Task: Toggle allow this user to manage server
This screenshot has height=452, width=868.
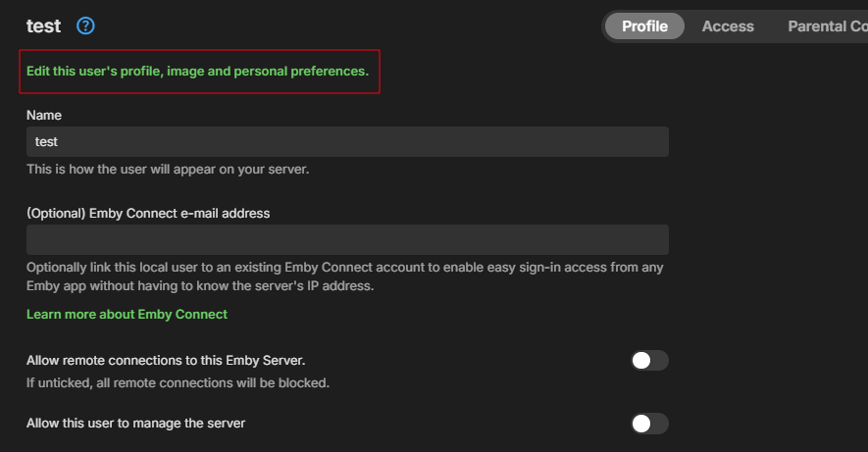Action: point(648,424)
